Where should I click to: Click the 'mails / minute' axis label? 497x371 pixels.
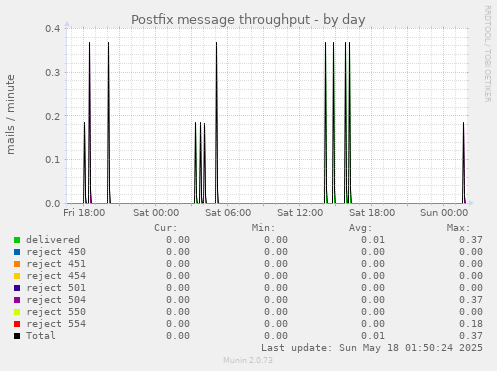coord(11,115)
